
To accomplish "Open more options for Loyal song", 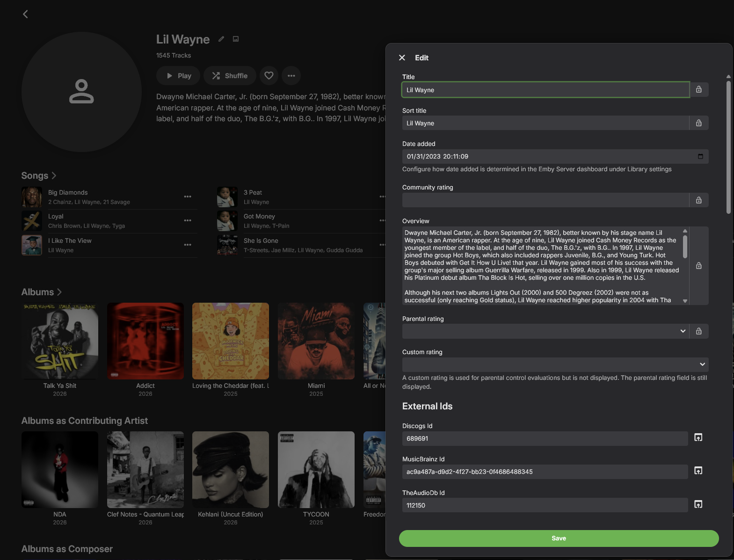I will pyautogui.click(x=188, y=220).
